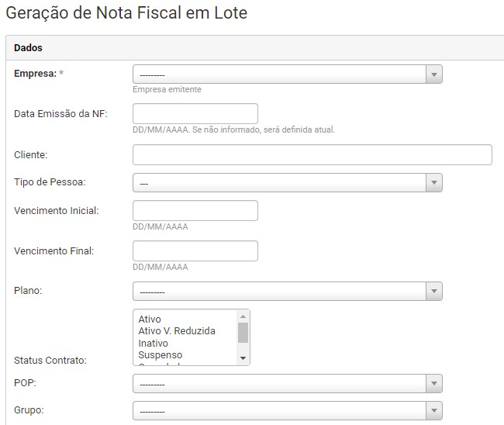Click the Tipo de Pessoa arrow icon
504x425 pixels.
click(434, 183)
